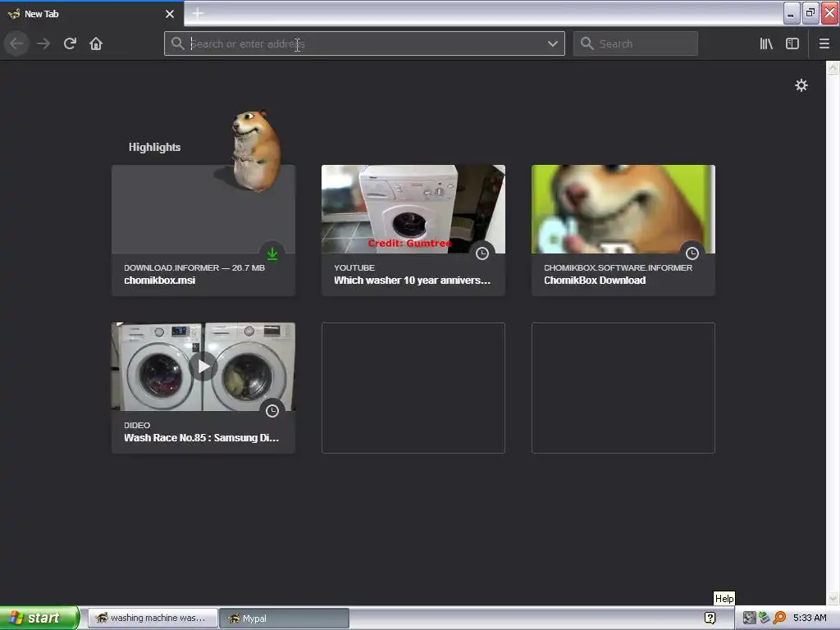Restore down the browser window
This screenshot has width=840, height=630.
pyautogui.click(x=810, y=13)
